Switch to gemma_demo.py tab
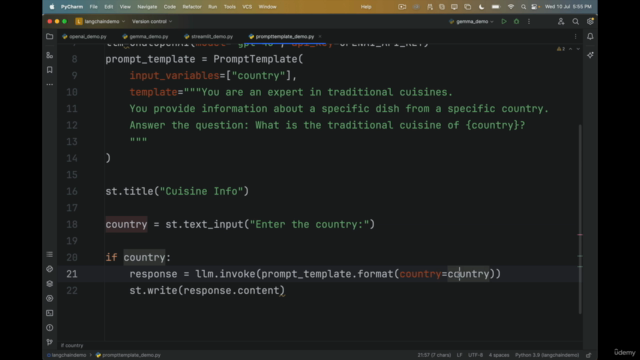 coord(145,36)
